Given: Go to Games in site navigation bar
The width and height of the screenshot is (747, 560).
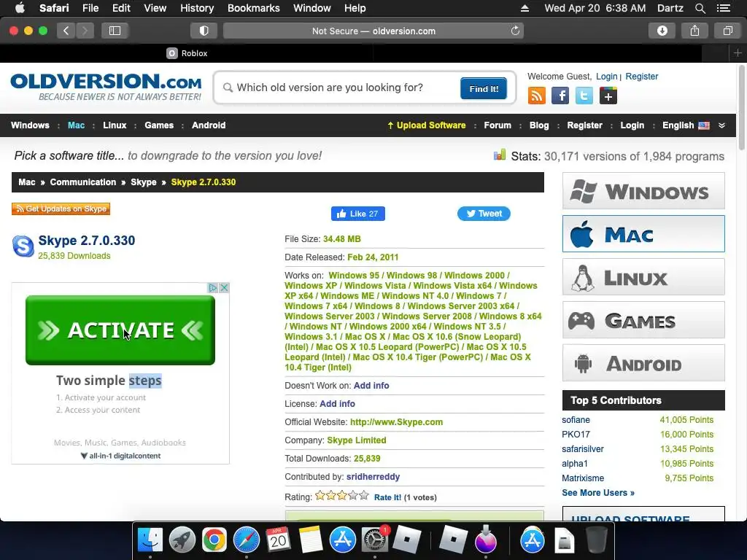Looking at the screenshot, I should (x=159, y=125).
